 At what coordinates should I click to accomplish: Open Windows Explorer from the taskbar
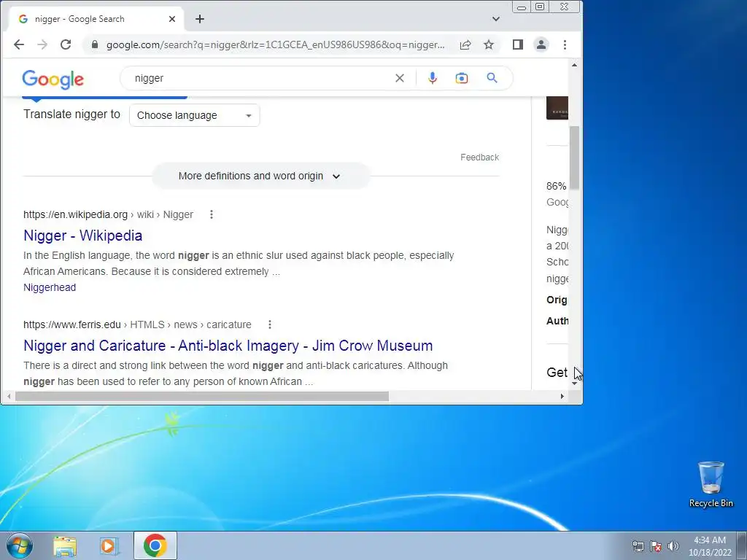(65, 546)
